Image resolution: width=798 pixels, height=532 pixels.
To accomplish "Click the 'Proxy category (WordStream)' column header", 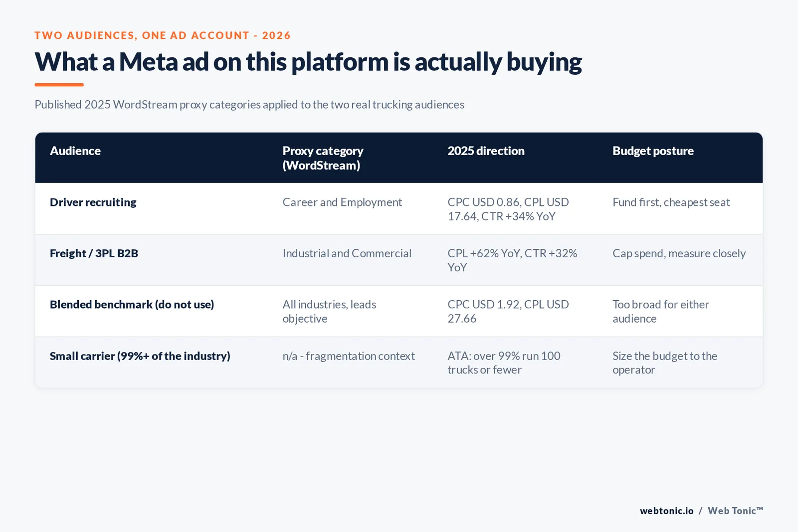I will point(323,158).
